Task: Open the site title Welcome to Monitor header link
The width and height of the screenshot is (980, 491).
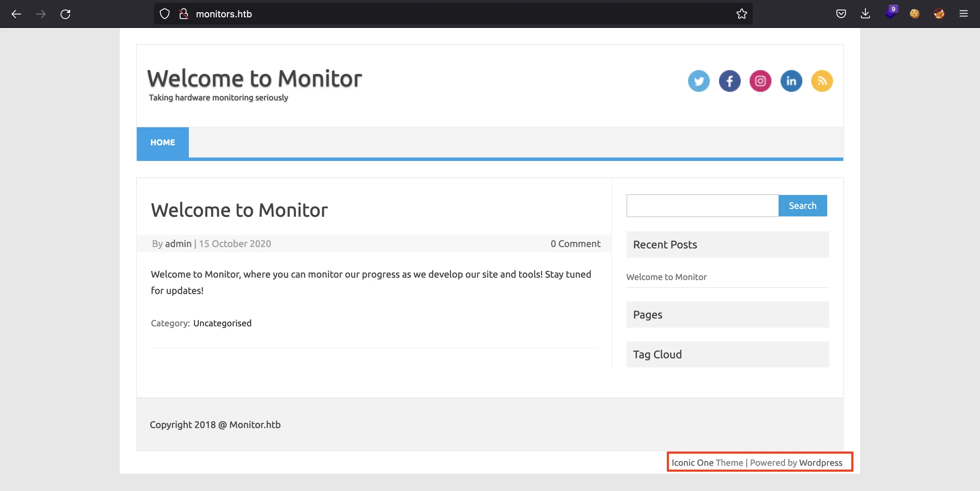Action: pyautogui.click(x=254, y=79)
